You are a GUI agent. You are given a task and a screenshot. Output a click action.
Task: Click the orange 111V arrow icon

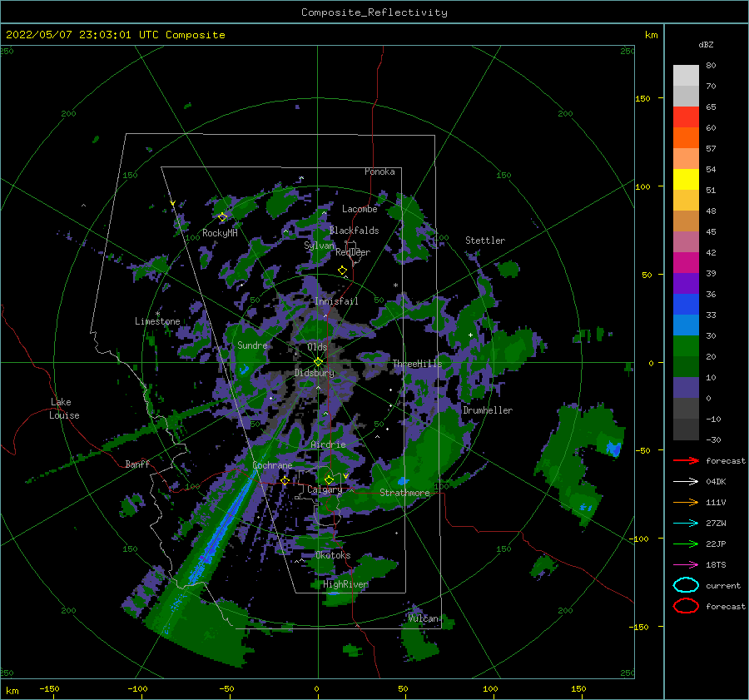686,502
